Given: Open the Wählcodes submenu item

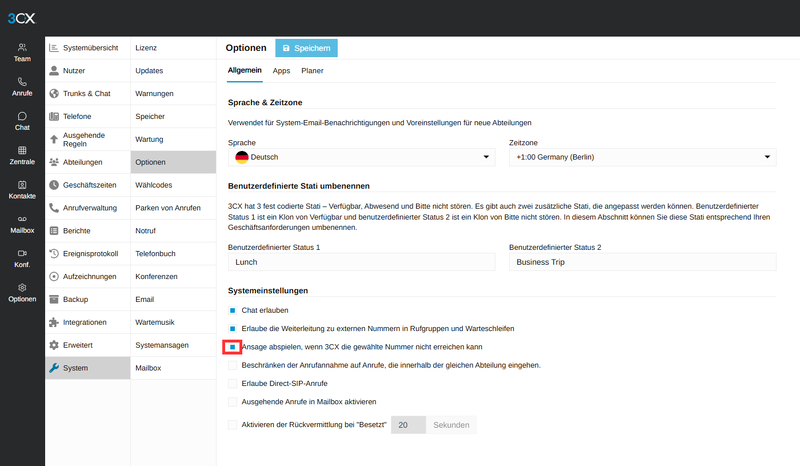Looking at the screenshot, I should [173, 185].
